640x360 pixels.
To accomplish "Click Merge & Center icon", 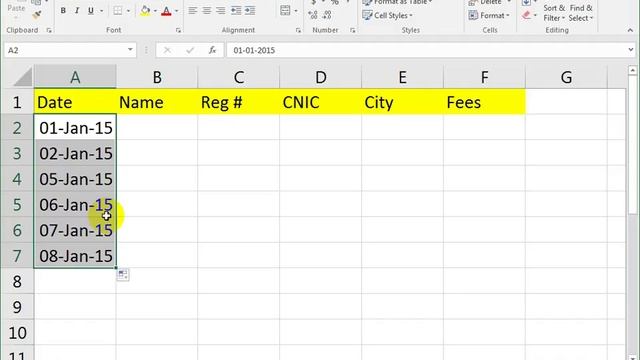I will click(x=285, y=11).
